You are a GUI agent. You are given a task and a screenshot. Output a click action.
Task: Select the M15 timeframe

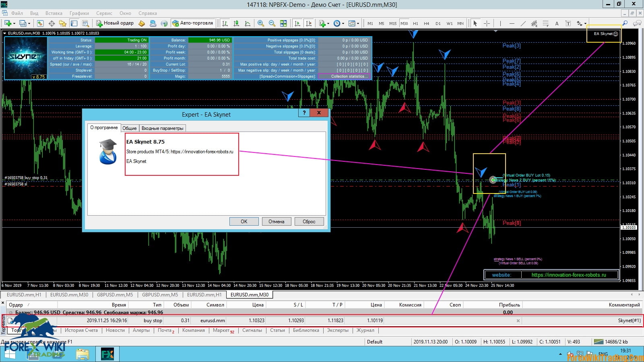coord(392,23)
